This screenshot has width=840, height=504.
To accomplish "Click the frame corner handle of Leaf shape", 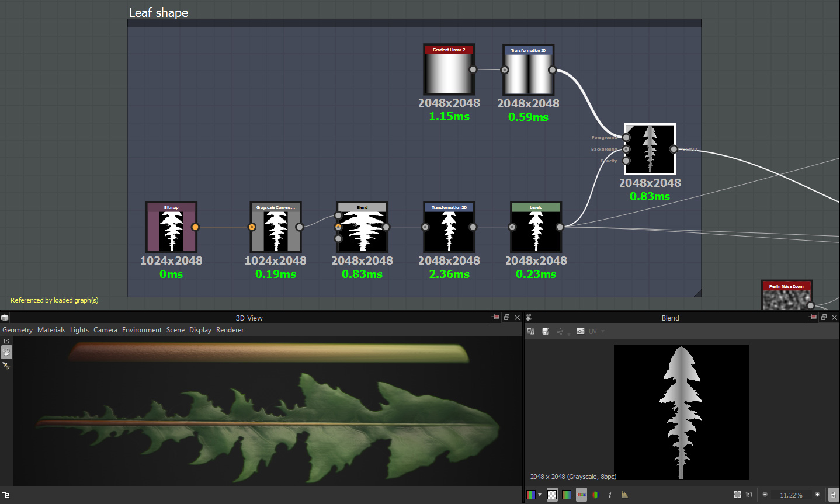I will click(x=697, y=293).
